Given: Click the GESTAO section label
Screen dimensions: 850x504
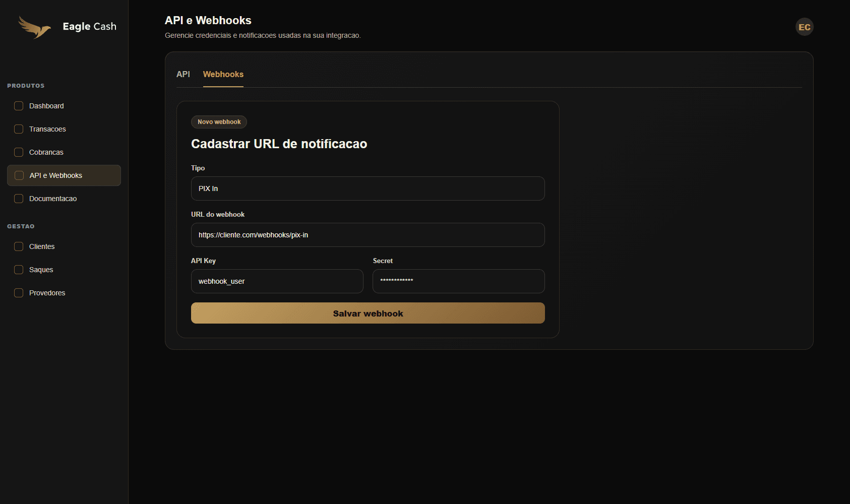Looking at the screenshot, I should [21, 226].
